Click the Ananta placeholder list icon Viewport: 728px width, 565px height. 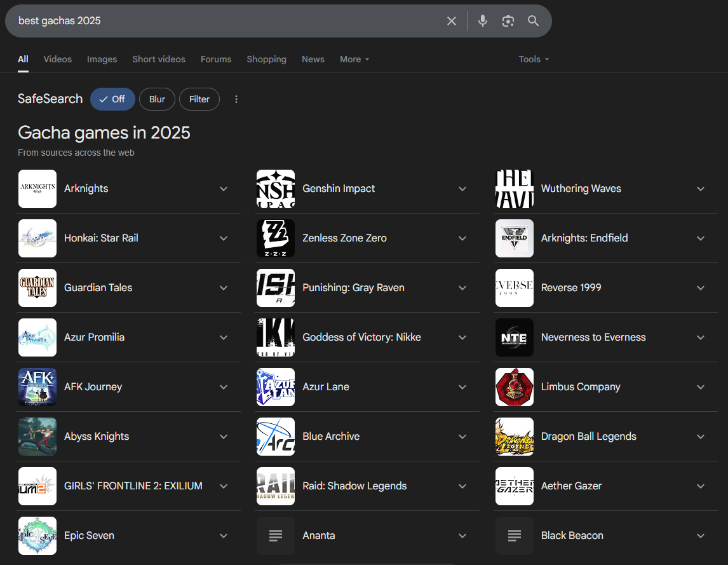[x=276, y=536]
